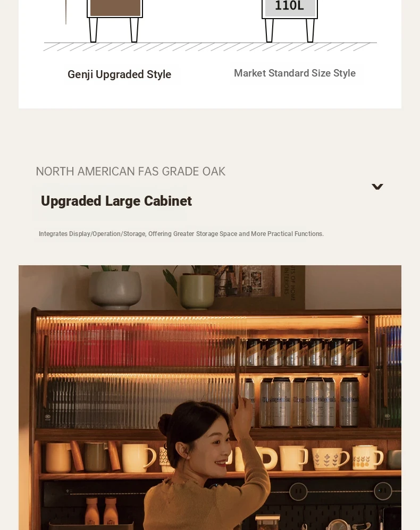Click the mug with blue flower pattern
Screen dimensions: 420x530
point(330,459)
